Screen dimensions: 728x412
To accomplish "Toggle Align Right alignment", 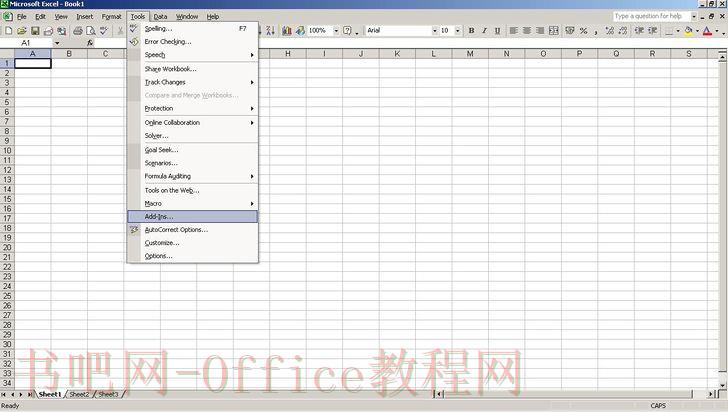I will [x=540, y=31].
